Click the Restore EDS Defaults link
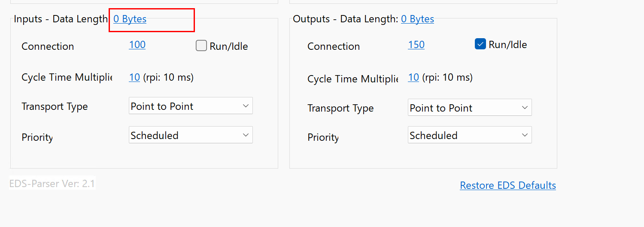The image size is (644, 227). point(508,185)
